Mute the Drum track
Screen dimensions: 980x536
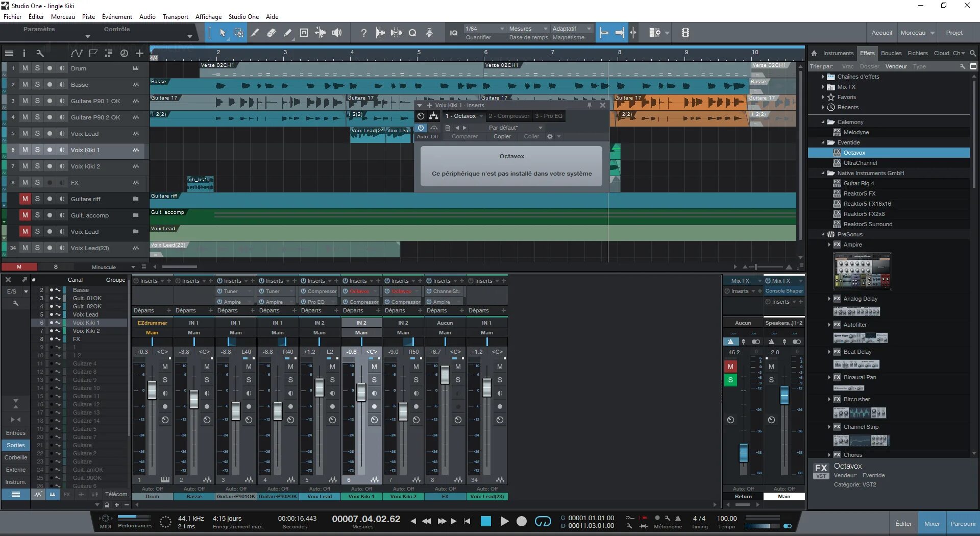tap(25, 68)
